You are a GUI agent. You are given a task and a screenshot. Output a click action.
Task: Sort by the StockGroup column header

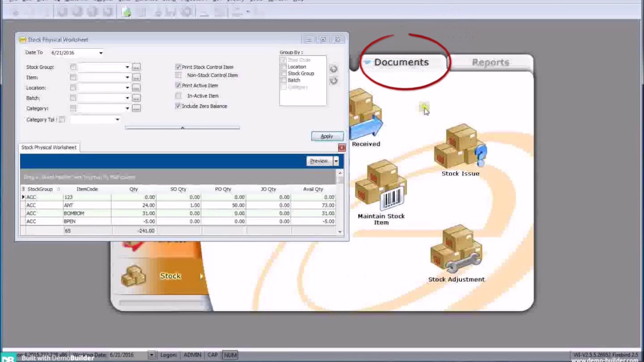40,189
